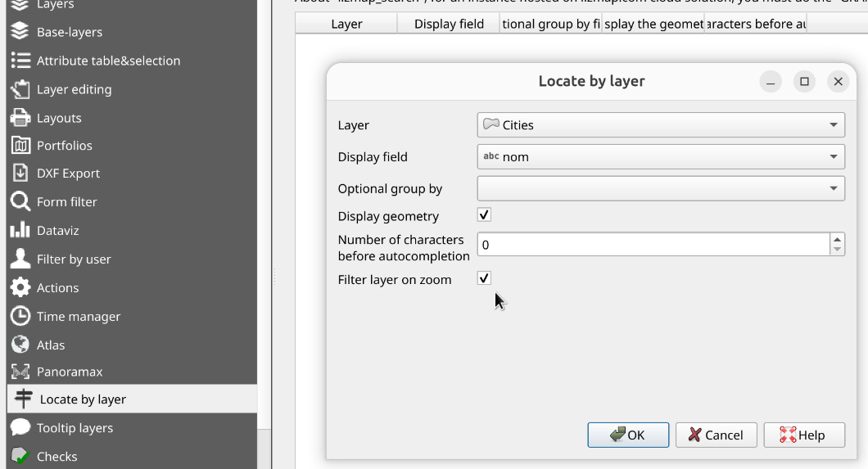This screenshot has width=868, height=469.
Task: Open Dataviz bar chart icon
Action: click(x=20, y=229)
